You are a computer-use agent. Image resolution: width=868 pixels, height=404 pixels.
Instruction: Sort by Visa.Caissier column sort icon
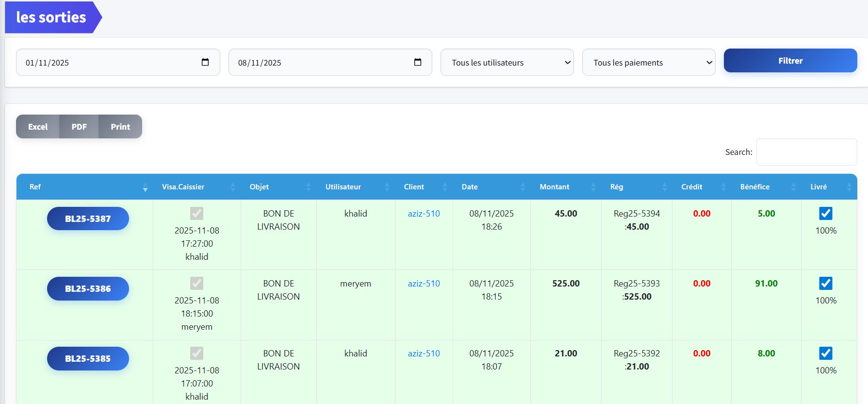tap(232, 187)
